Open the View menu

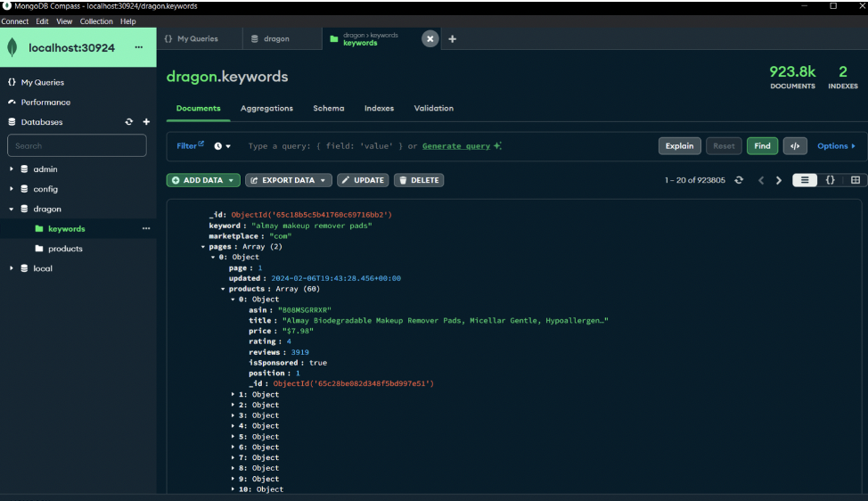[x=64, y=21]
